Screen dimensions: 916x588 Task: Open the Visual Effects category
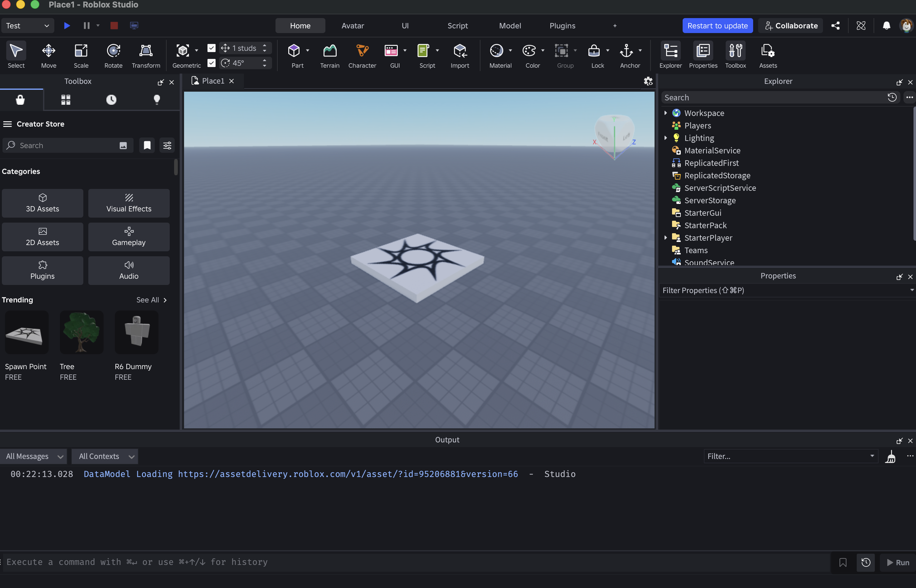point(129,203)
